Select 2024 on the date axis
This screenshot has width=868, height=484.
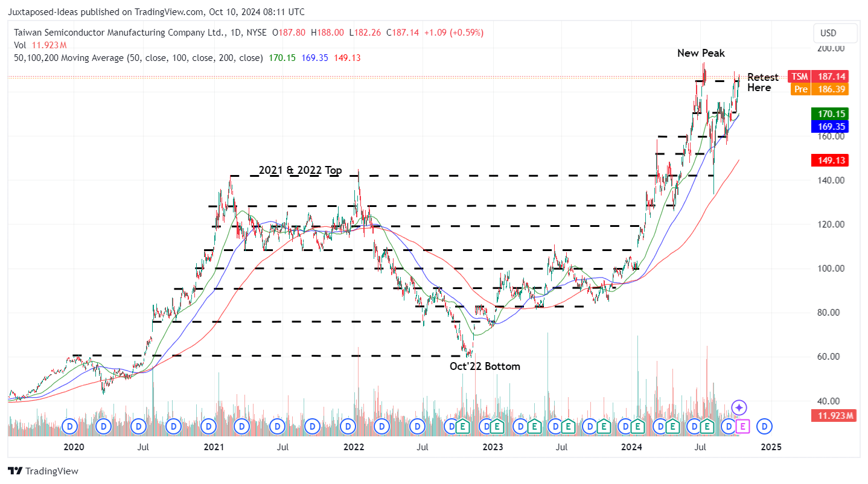(x=631, y=447)
